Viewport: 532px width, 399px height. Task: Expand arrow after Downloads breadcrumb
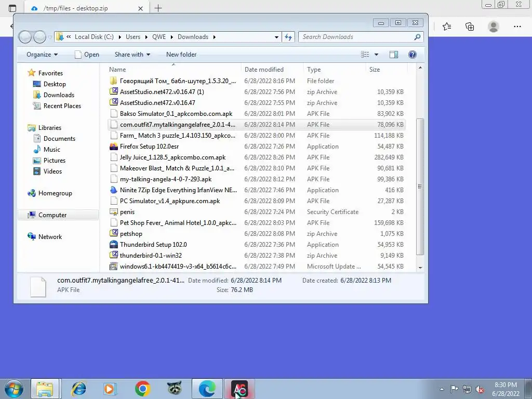[x=214, y=37]
